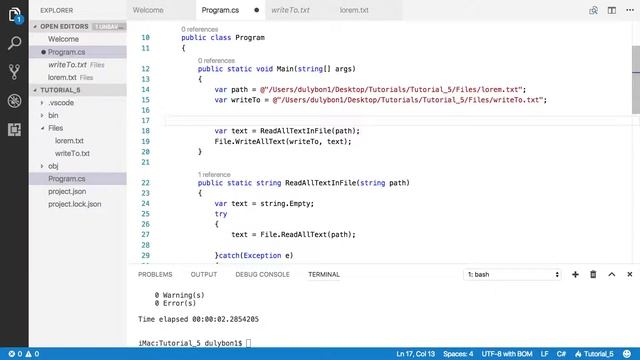Screen dimensions: 640x360
Task: Select the TERMINAL panel tab
Action: (x=324, y=274)
